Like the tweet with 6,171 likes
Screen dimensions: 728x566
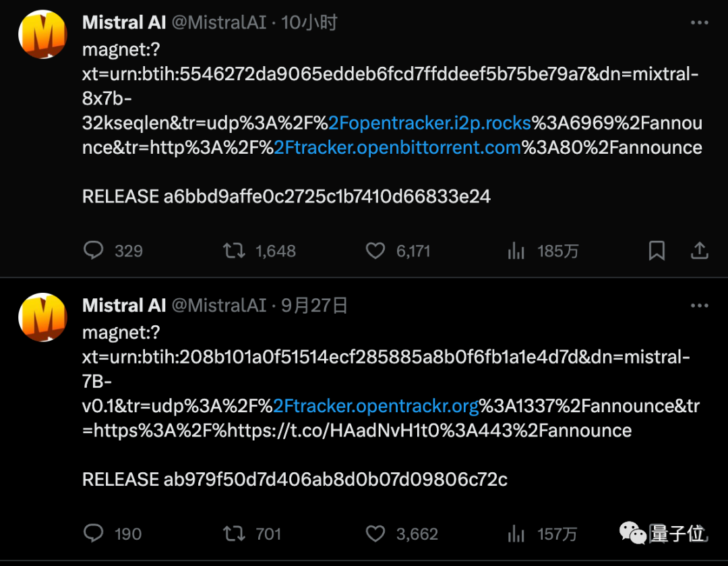click(x=375, y=250)
